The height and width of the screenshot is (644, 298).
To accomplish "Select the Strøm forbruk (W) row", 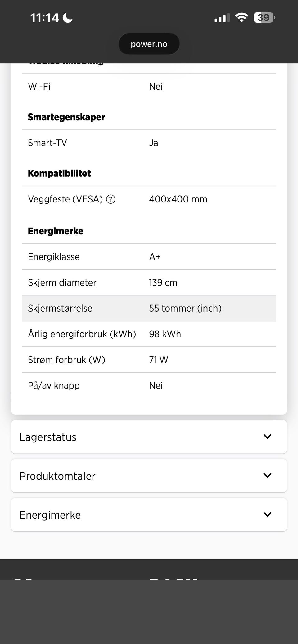I will (x=149, y=360).
